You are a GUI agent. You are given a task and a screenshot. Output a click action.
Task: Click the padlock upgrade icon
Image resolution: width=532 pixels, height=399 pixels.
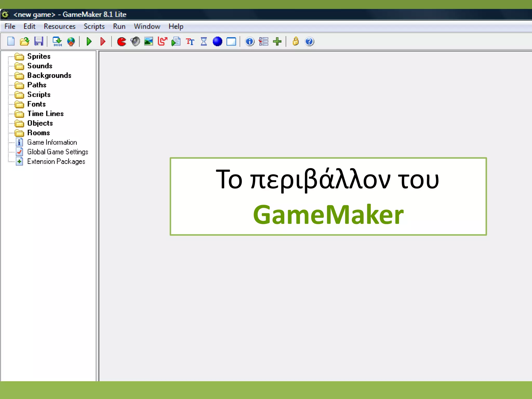point(296,41)
